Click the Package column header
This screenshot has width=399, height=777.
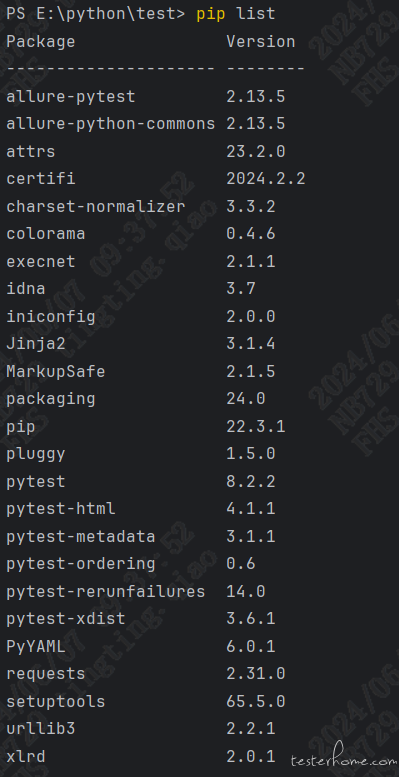click(41, 42)
